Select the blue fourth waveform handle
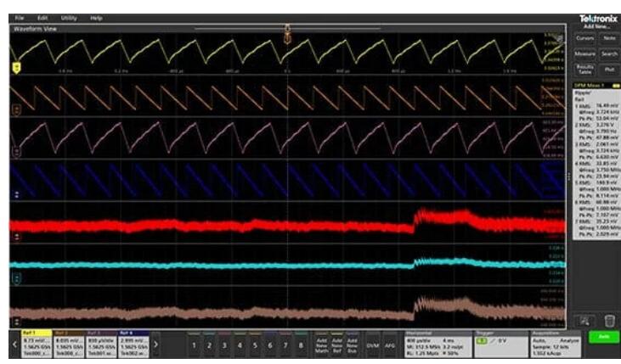Image resolution: width=621 pixels, height=364 pixels. 17,194
